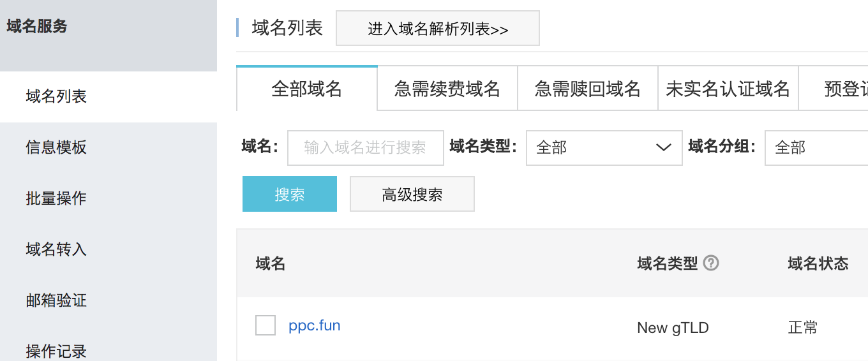Viewport: 868px width, 361px height.
Task: Select the 急需赎回域名 tab
Action: [x=588, y=89]
